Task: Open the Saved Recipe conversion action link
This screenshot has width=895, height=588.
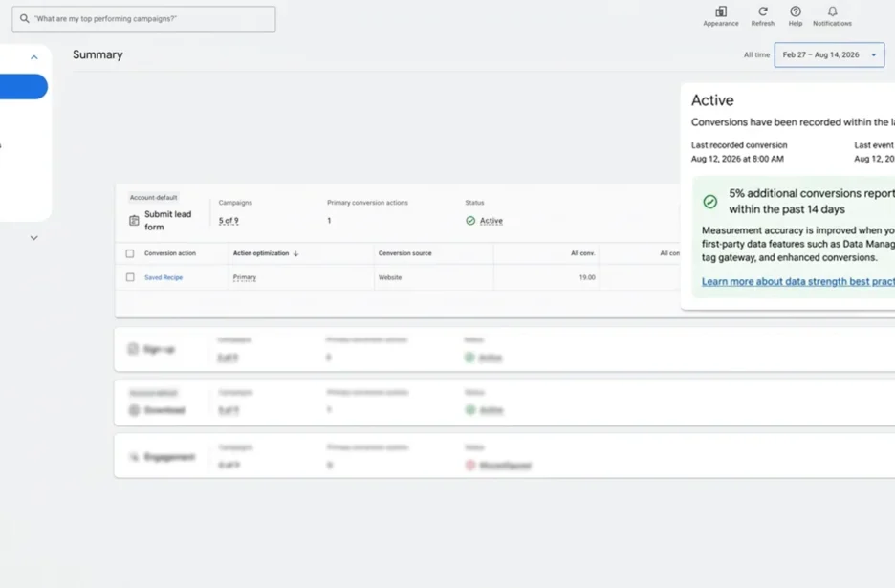Action: pyautogui.click(x=164, y=277)
